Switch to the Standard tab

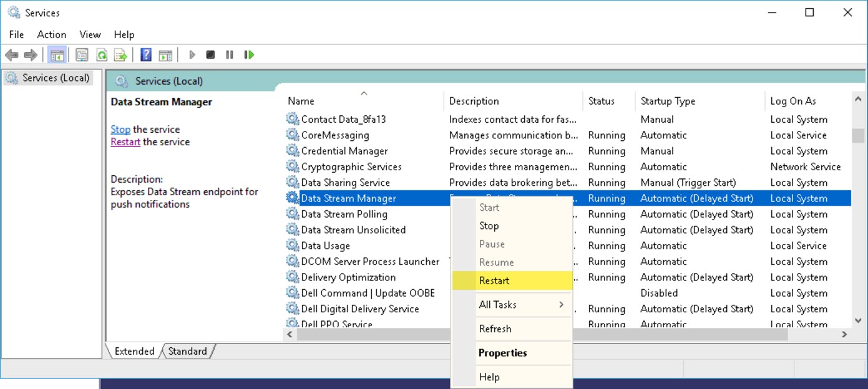[x=187, y=351]
